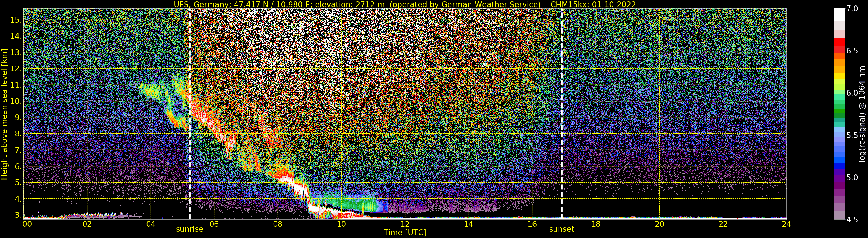Click the colorbar value '5.5'
The image size is (868, 238).
852,135
